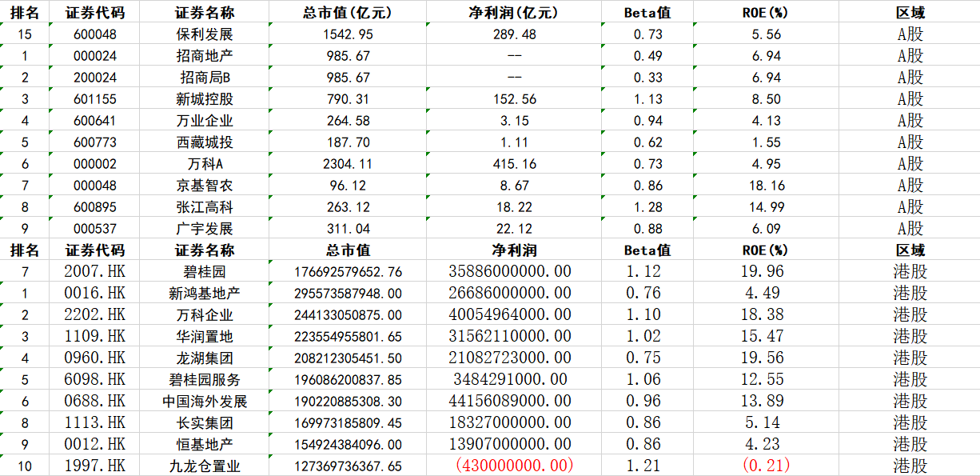
Task: Select the 华润置地 cell
Action: [204, 337]
